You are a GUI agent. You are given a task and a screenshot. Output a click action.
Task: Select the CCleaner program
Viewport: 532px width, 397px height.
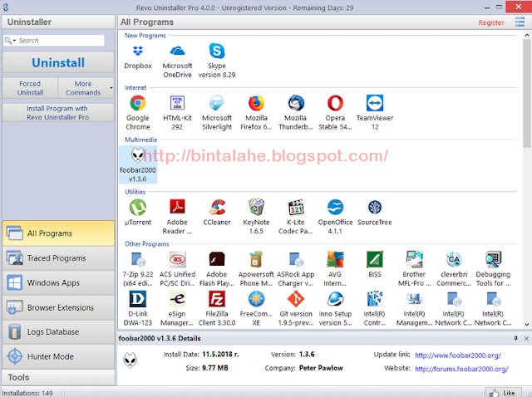217,208
